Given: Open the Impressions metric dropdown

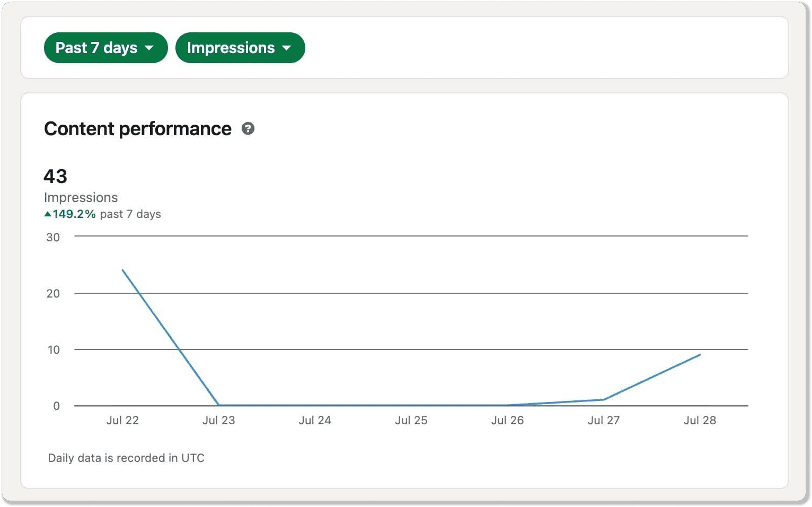Looking at the screenshot, I should pos(240,48).
